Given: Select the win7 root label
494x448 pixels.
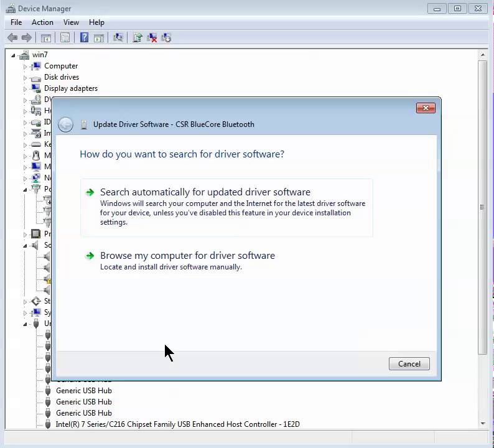Looking at the screenshot, I should tap(40, 55).
